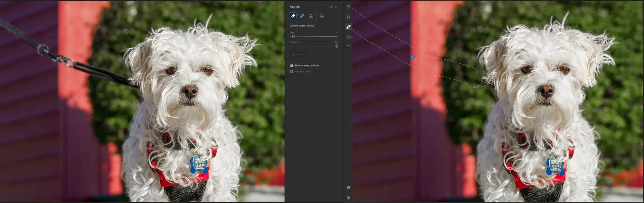This screenshot has width=644, height=203.
Task: Open the Masking tool
Action: (348, 37)
